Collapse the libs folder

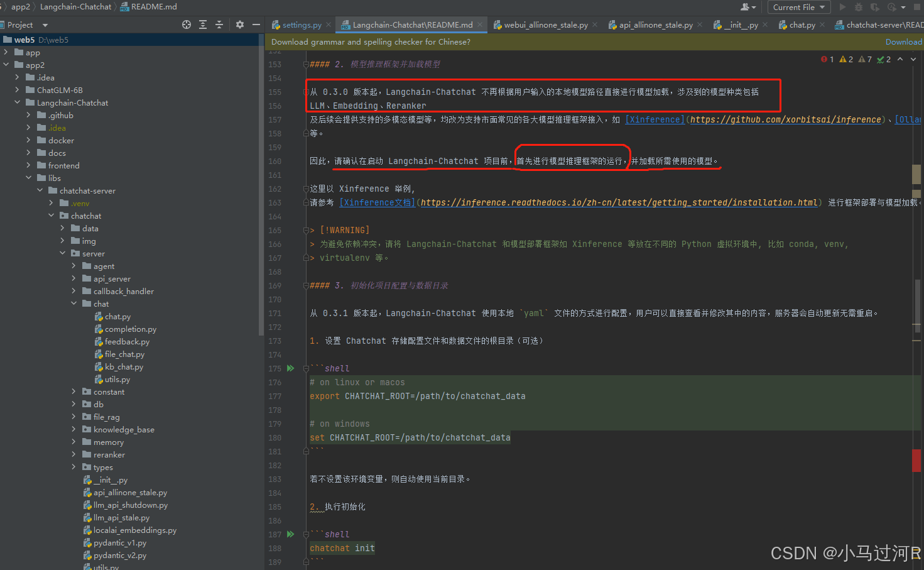(29, 178)
